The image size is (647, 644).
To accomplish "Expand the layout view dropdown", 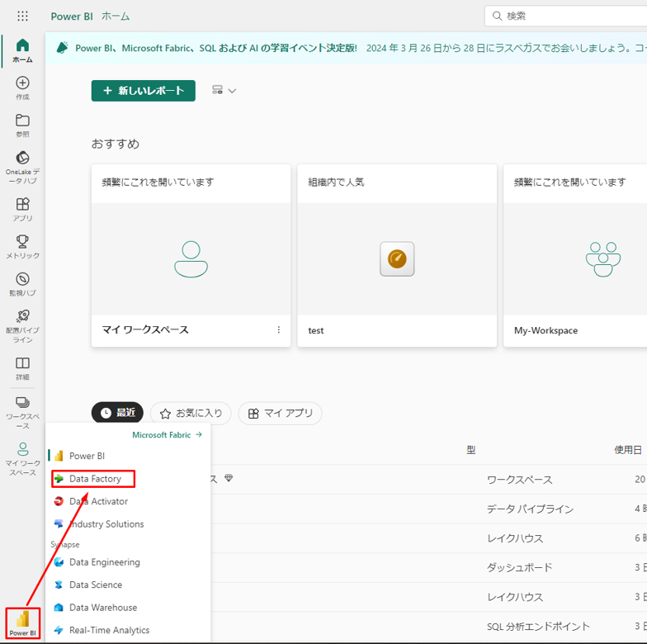I will coord(224,91).
